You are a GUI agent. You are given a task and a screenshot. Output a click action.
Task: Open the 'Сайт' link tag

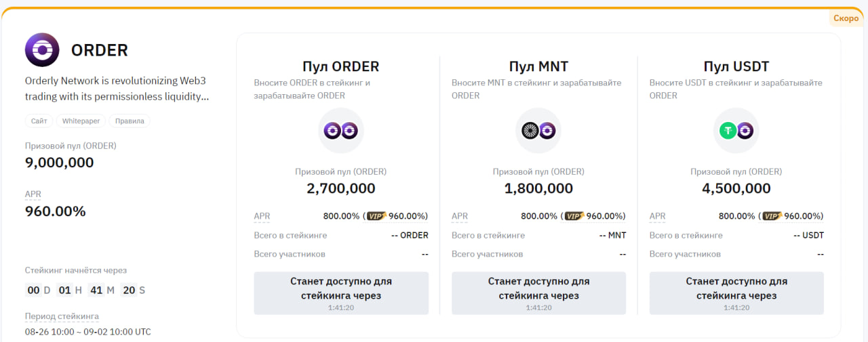[x=39, y=121]
